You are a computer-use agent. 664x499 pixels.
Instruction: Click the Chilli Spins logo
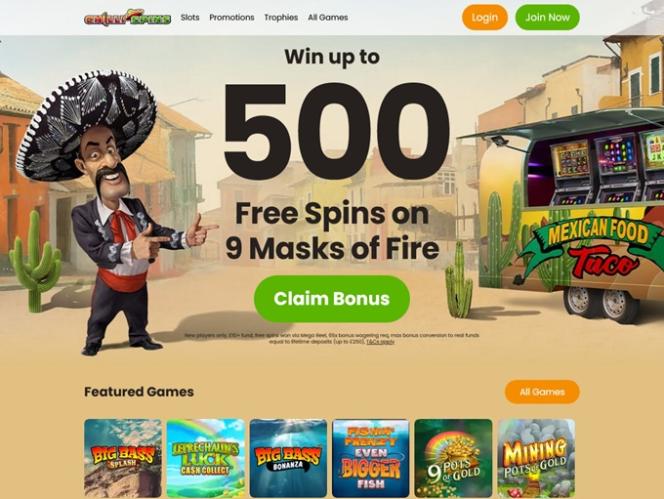[127, 18]
